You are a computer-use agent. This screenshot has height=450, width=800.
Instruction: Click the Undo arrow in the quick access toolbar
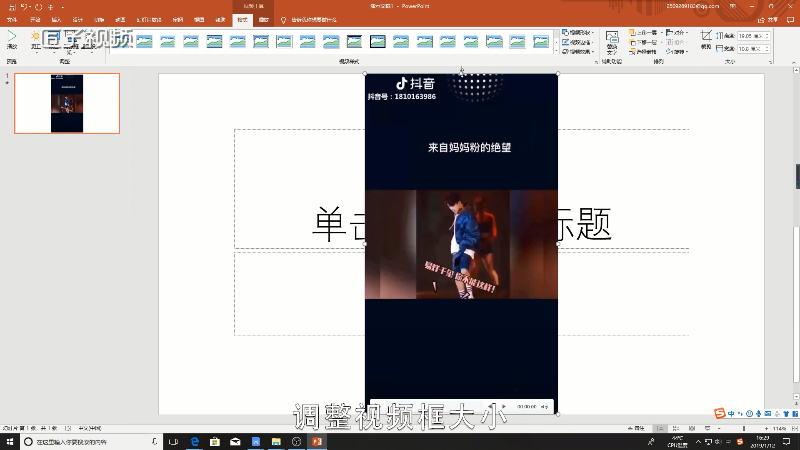coord(24,7)
